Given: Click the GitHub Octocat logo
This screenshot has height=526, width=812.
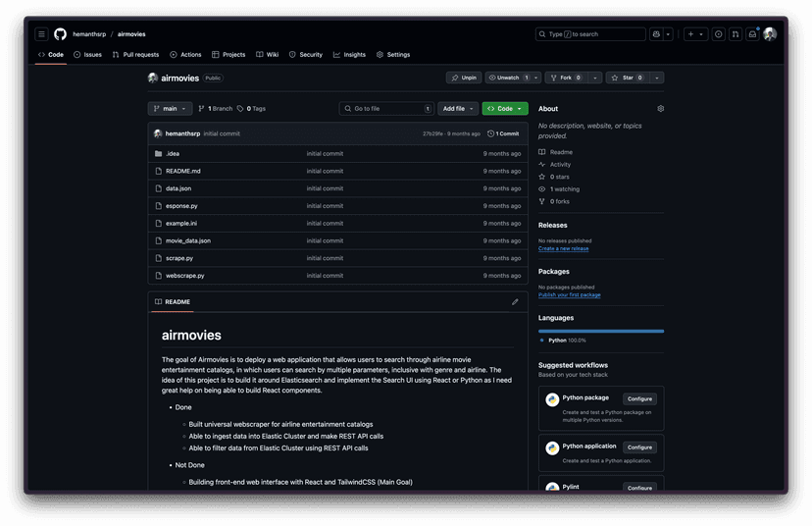Looking at the screenshot, I should pyautogui.click(x=60, y=34).
